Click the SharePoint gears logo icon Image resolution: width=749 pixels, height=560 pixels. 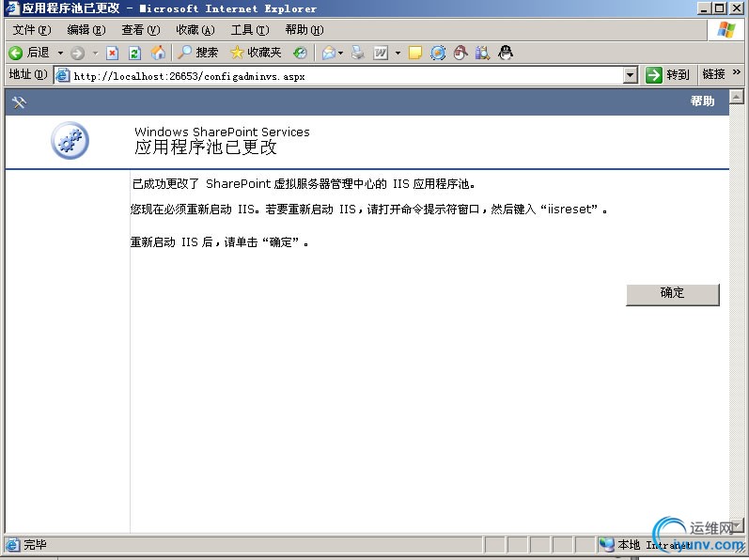pos(70,140)
